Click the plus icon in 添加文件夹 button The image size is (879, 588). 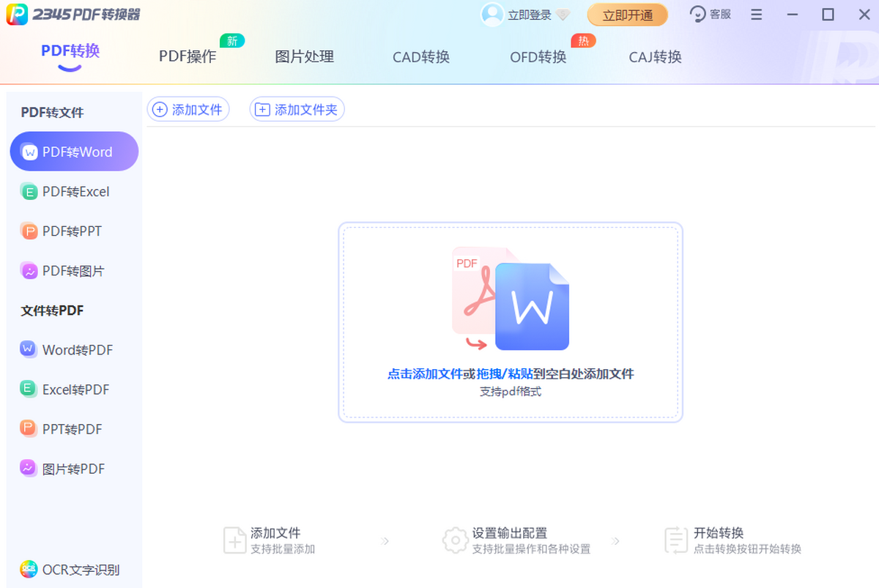coord(262,110)
